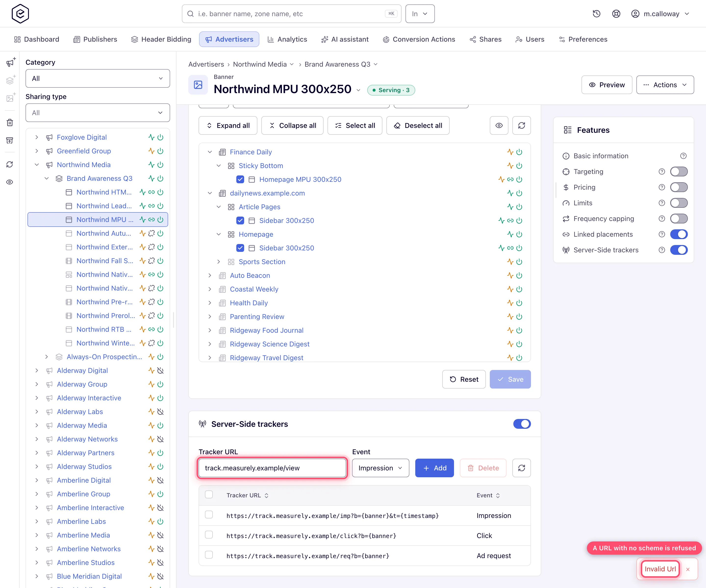Open the Actions dropdown menu
The width and height of the screenshot is (706, 588).
coord(665,85)
